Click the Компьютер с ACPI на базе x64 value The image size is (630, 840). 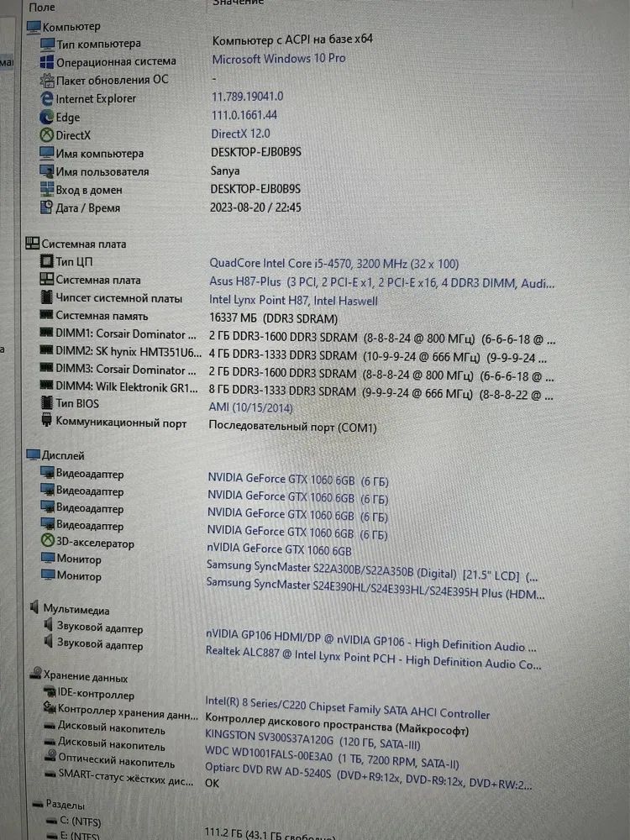click(292, 39)
